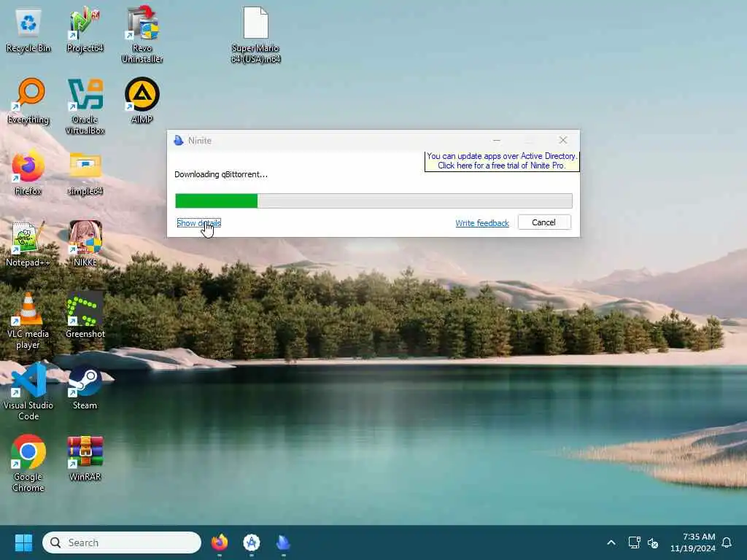Select the Project64 desktop shortcut
Image resolution: width=747 pixels, height=560 pixels.
coord(85,31)
